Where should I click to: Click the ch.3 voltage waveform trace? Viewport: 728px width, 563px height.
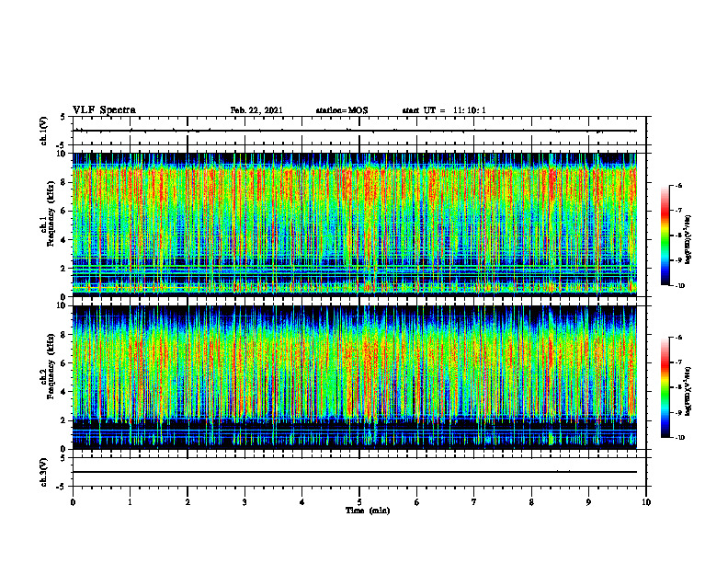[355, 472]
